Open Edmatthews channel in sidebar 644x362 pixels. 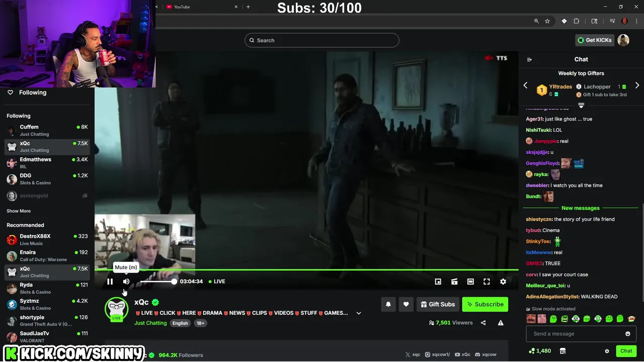click(x=47, y=163)
